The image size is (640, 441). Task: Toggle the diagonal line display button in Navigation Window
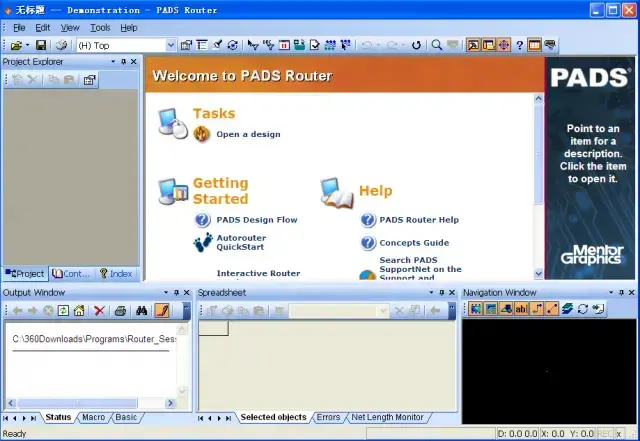[552, 309]
